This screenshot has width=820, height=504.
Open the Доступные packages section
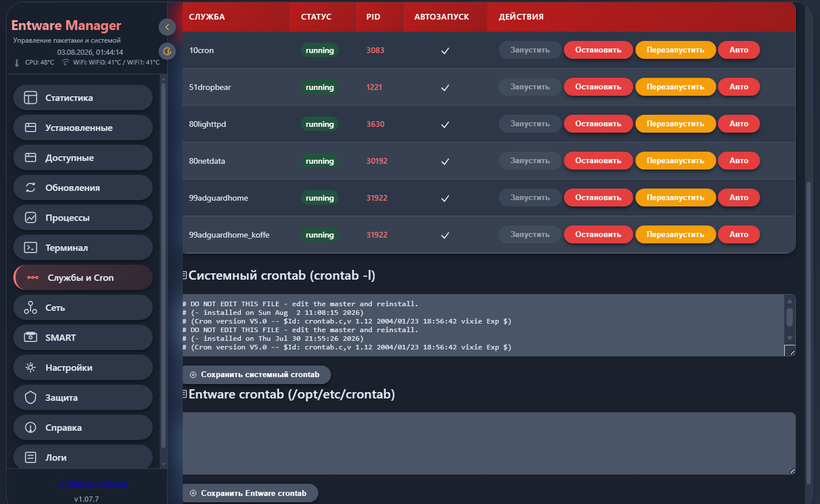click(83, 157)
